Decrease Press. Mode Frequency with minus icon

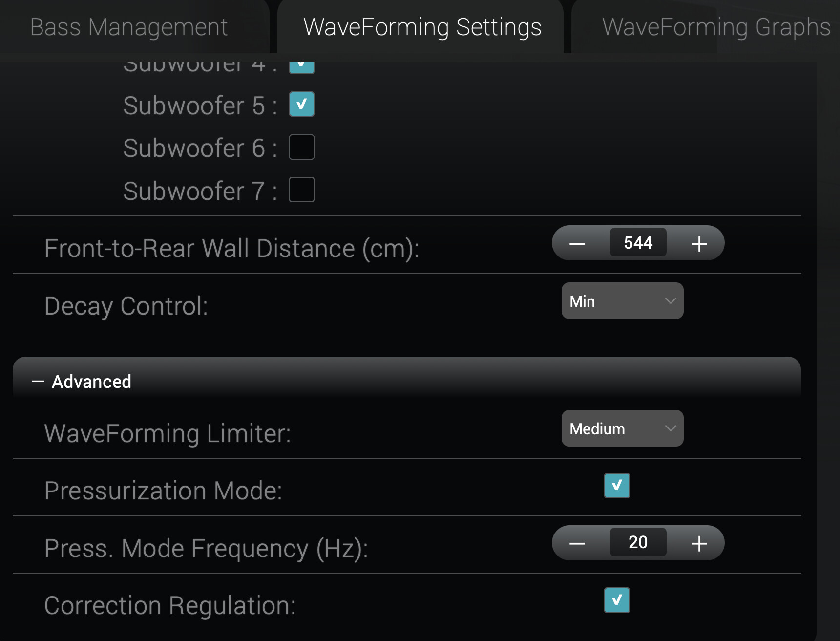point(577,543)
